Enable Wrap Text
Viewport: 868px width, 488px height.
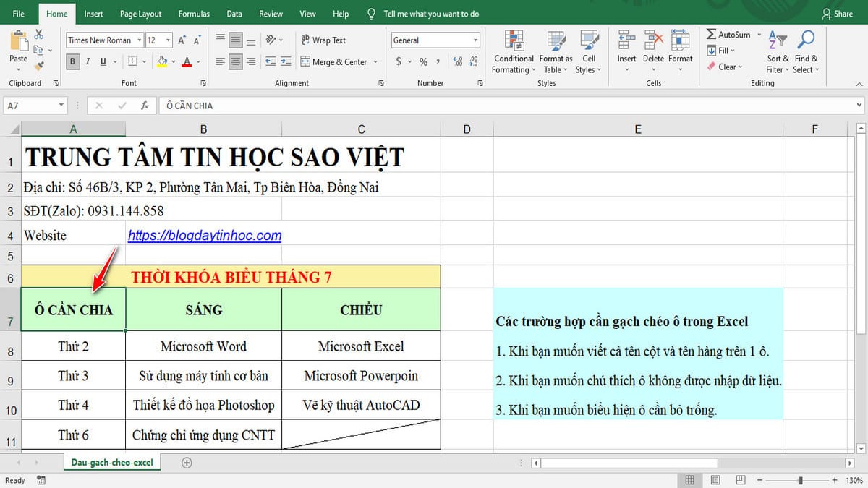pos(325,41)
